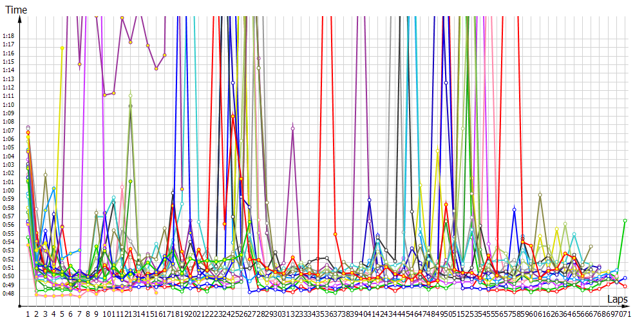Select the olive peak point at lap 61
Image resolution: width=644 pixels, height=322 pixels.
pyautogui.click(x=540, y=194)
